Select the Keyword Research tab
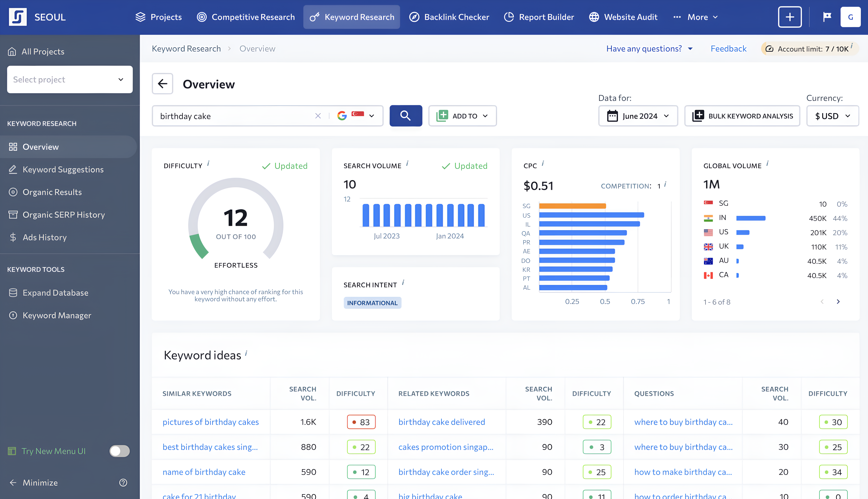Image resolution: width=868 pixels, height=499 pixels. pyautogui.click(x=352, y=17)
